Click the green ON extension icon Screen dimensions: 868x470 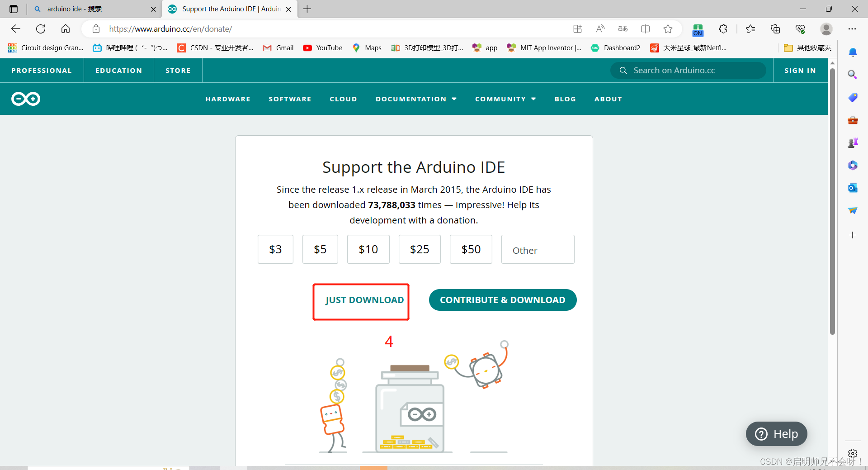pos(698,30)
